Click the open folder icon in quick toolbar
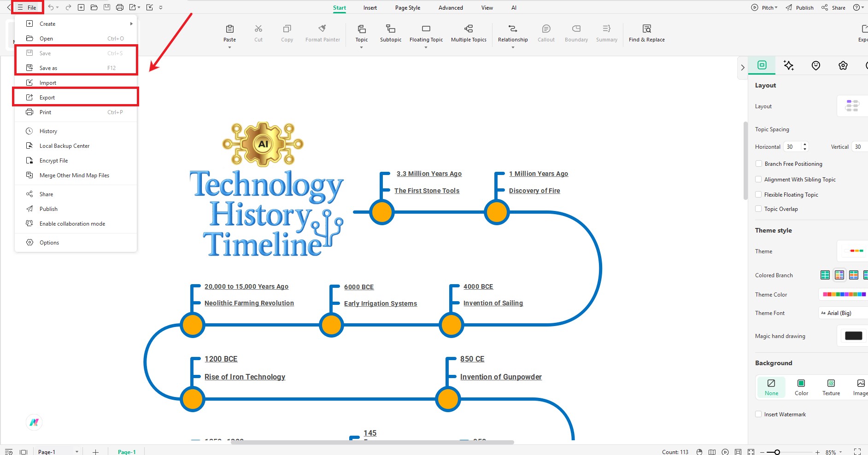The width and height of the screenshot is (868, 455). [94, 7]
